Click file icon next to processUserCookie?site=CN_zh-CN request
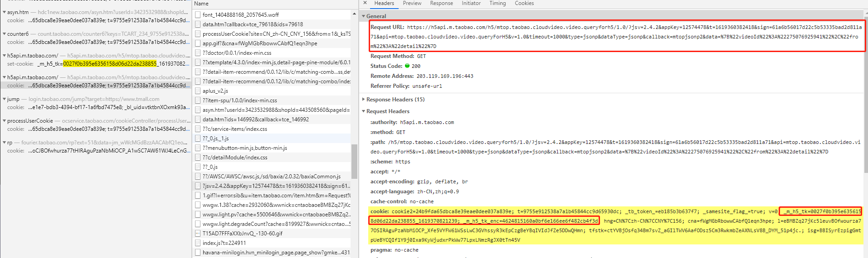This screenshot has width=868, height=258. pos(198,34)
